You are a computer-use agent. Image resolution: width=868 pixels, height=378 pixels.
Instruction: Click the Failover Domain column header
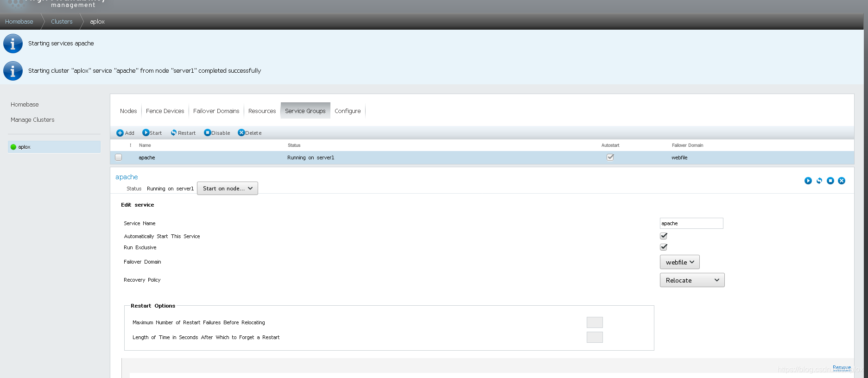(x=688, y=145)
